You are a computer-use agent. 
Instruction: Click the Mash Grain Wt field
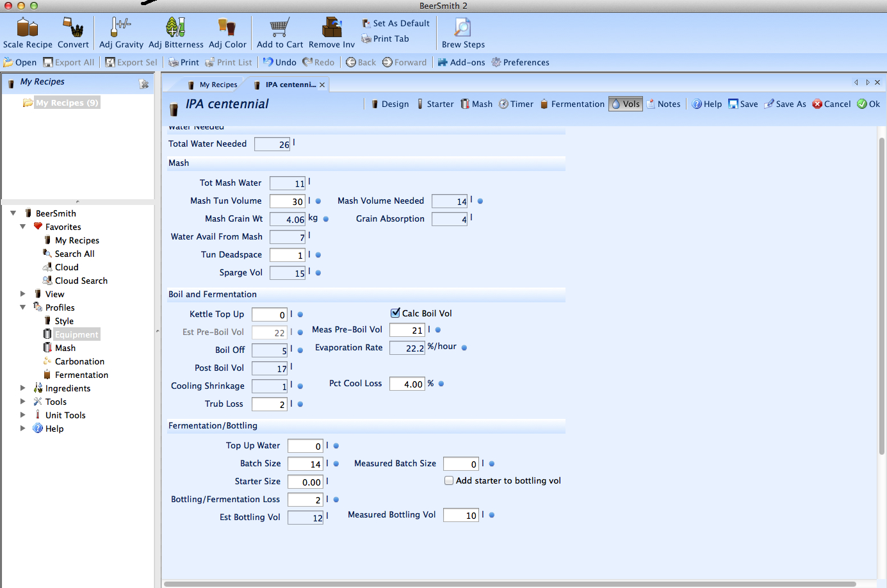tap(288, 219)
